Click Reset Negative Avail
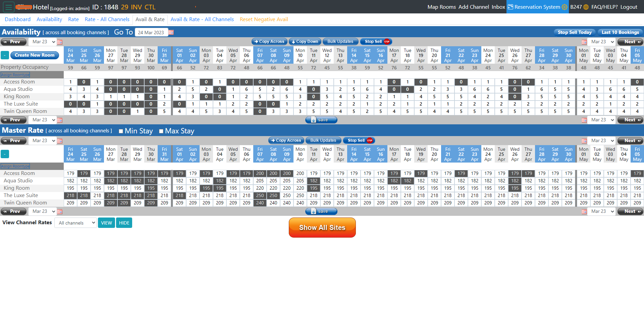Screen dimensions: 644x309 click(x=264, y=19)
